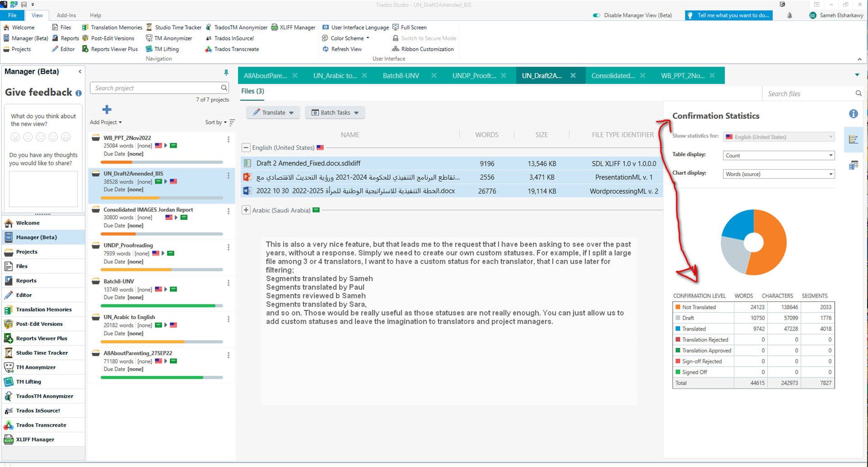This screenshot has width=868, height=467.
Task: Open XLIFF Manager ribbon item
Action: 293,27
